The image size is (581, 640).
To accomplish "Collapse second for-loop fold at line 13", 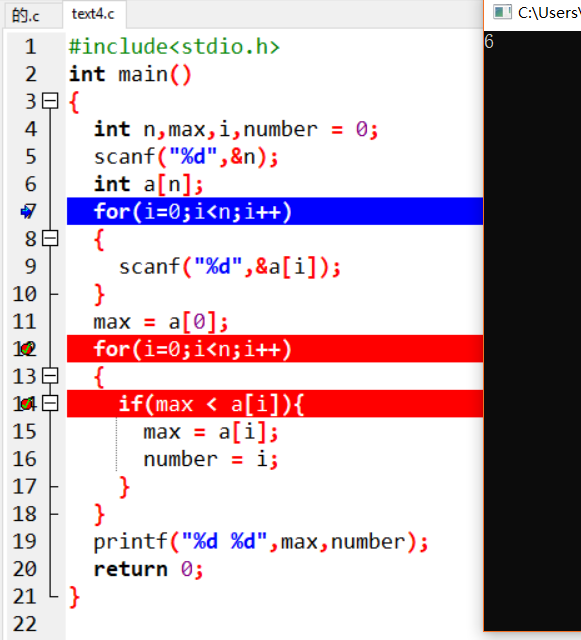I will (50, 376).
